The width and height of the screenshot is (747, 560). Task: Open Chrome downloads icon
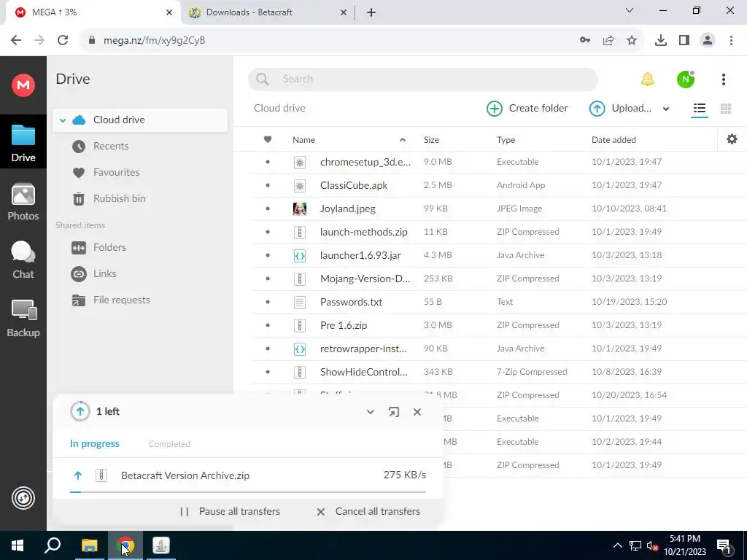coord(660,41)
